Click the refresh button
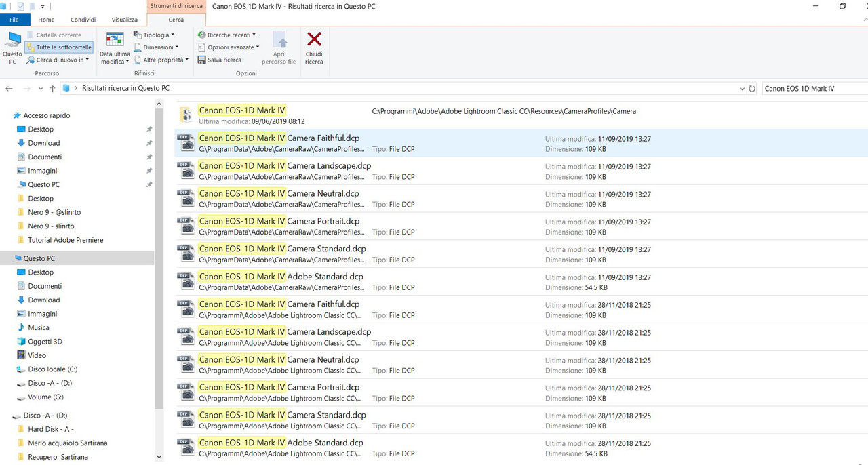The width and height of the screenshot is (868, 465). [x=752, y=89]
